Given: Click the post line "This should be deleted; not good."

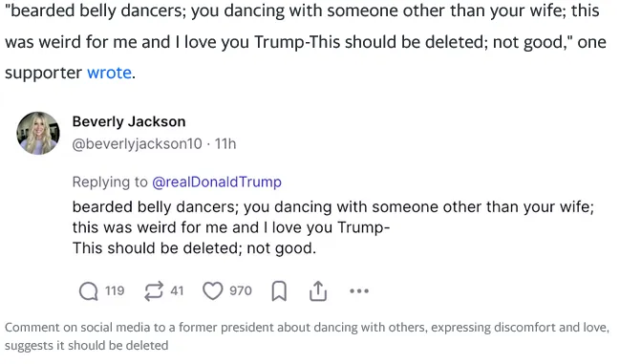Looking at the screenshot, I should click(194, 248).
